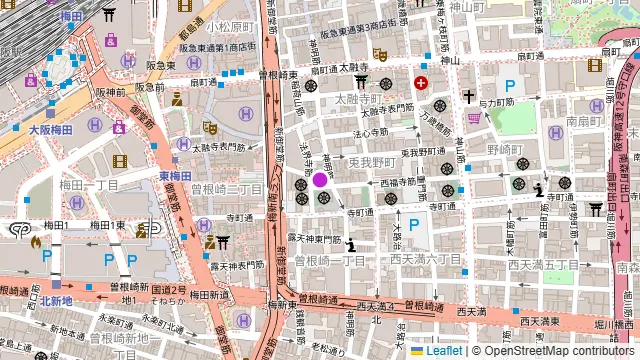This screenshot has width=640, height=360.
Task: Click the parking P icon near 大路浴
Action: (414, 224)
